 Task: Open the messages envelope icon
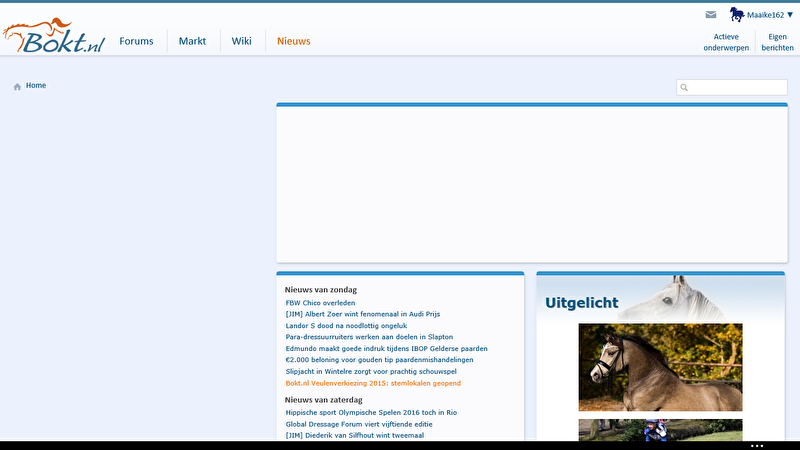pyautogui.click(x=711, y=15)
